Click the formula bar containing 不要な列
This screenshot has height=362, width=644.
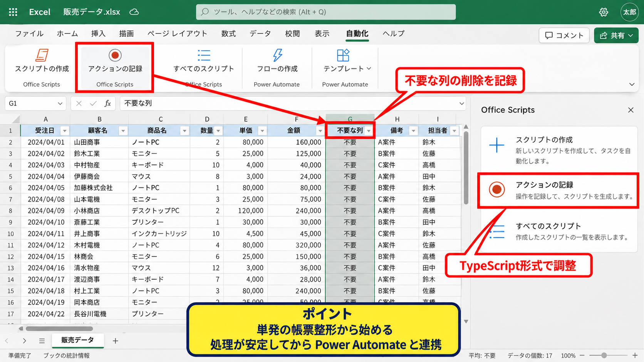coord(293,103)
